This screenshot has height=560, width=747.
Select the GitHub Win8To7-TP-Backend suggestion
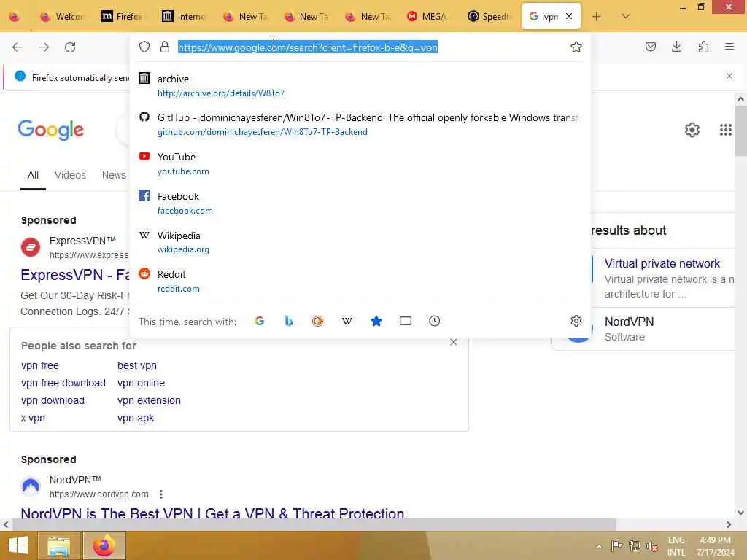[x=360, y=124]
